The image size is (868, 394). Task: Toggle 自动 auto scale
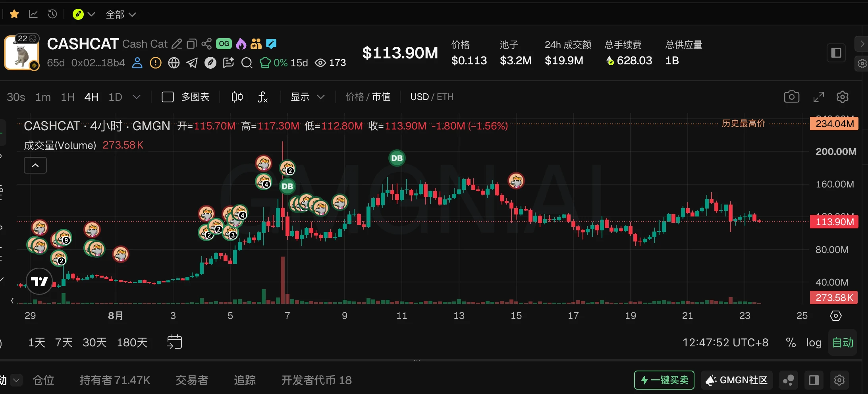click(843, 342)
